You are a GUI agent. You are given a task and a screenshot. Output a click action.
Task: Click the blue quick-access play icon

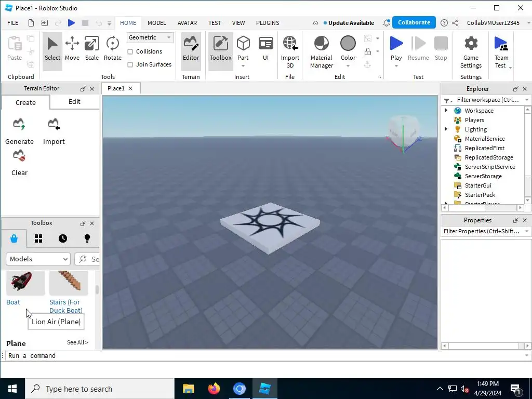point(71,23)
